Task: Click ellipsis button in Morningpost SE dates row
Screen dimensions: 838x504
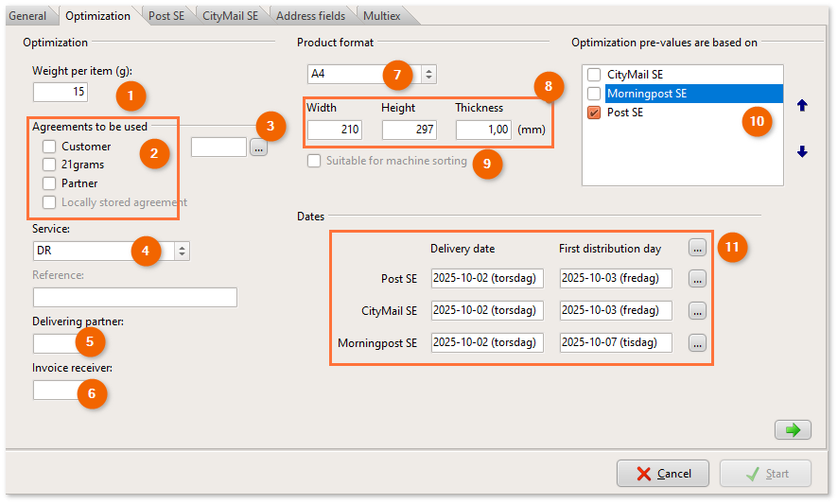Action: click(x=697, y=343)
